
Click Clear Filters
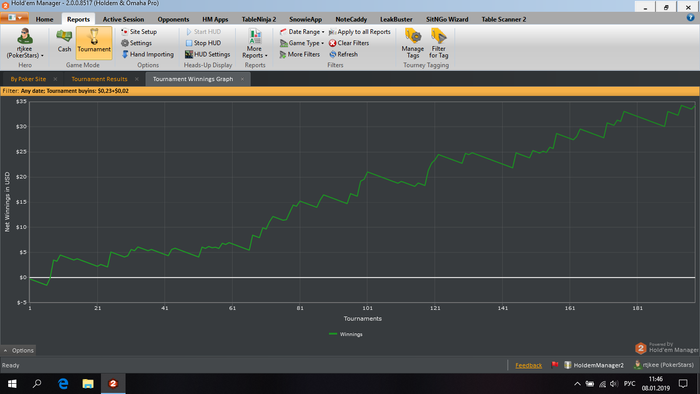click(x=349, y=43)
